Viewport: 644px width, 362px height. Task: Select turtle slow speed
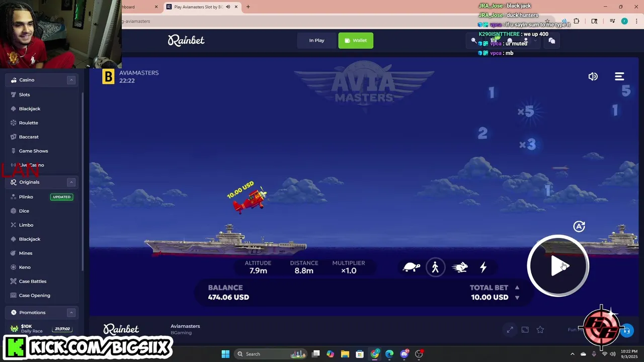(x=412, y=267)
